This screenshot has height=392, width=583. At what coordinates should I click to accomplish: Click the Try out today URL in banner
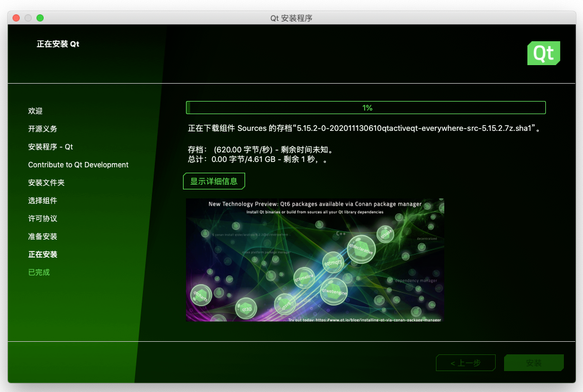(364, 320)
